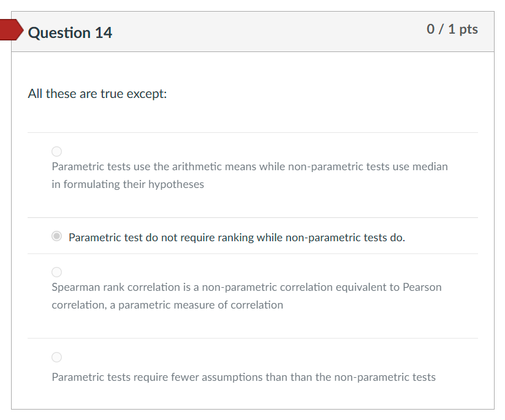The image size is (505, 420).
Task: Click the fewer assumptions answer text
Action: coord(243,377)
